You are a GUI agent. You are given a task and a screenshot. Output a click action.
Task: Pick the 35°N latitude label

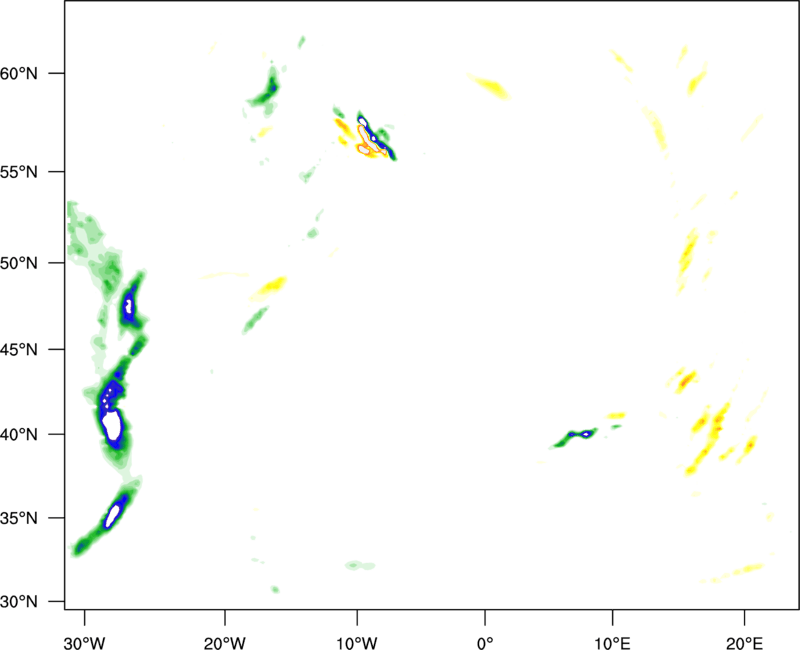pos(19,518)
